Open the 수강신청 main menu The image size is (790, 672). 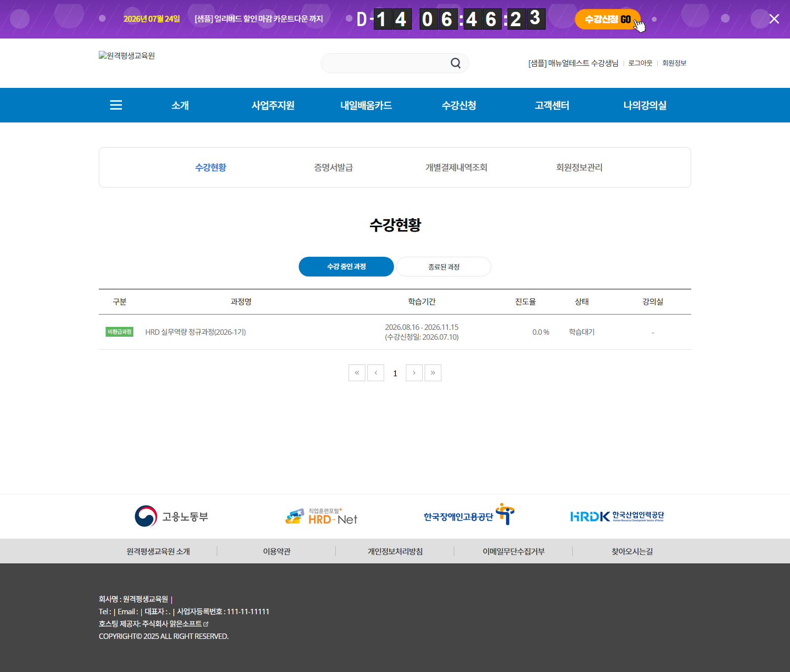click(459, 105)
